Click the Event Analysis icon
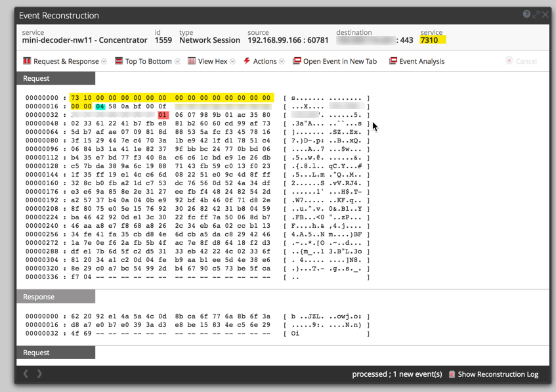Viewport: 556px width, 392px height. 393,61
